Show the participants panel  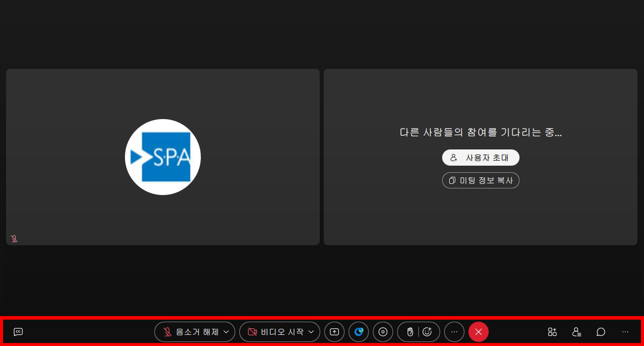[x=576, y=332]
